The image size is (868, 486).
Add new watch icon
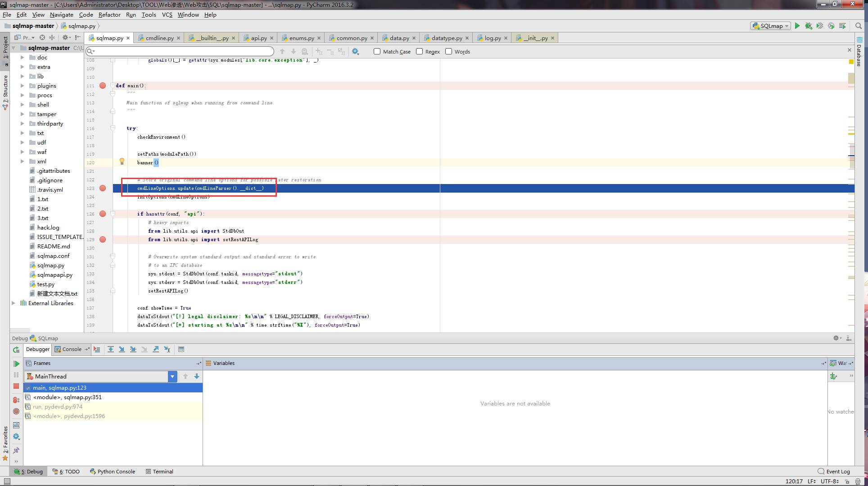[x=833, y=376]
